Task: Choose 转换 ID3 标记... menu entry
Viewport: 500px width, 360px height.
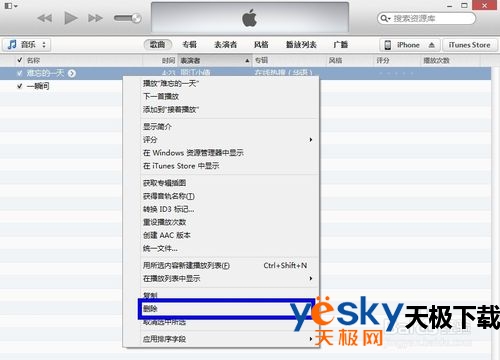Action: 221,209
